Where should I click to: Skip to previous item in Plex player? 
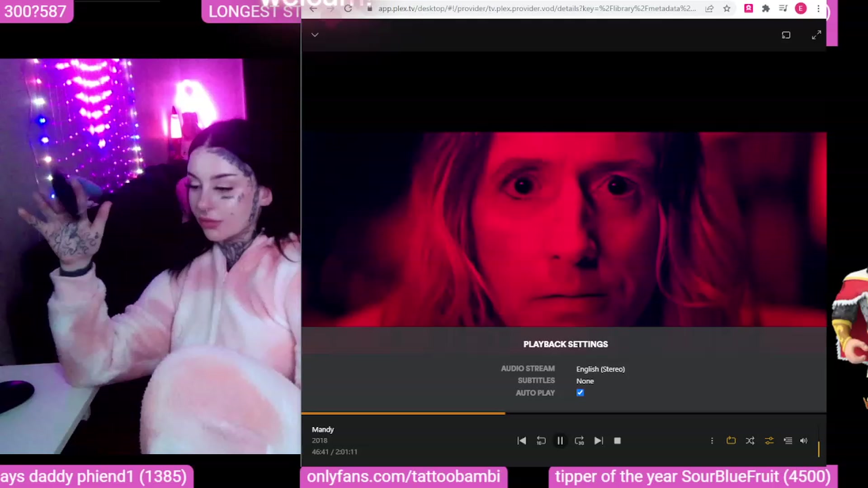pyautogui.click(x=522, y=441)
